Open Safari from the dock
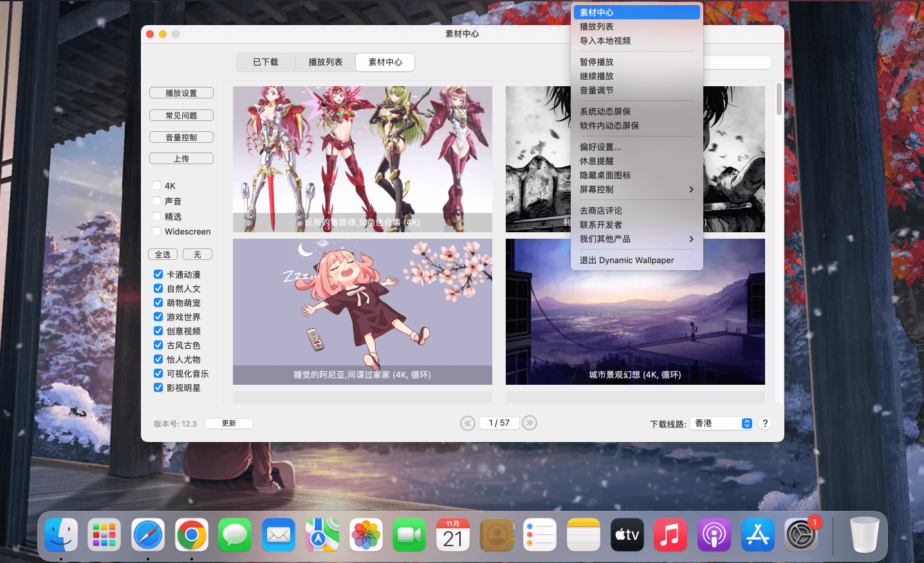The height and width of the screenshot is (563, 924). point(148,535)
